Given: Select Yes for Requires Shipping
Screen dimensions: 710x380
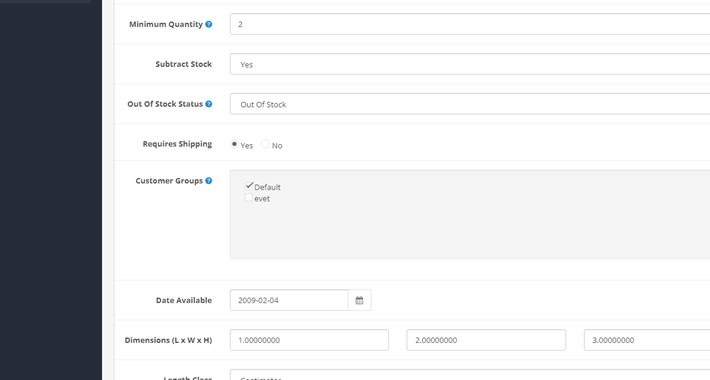Looking at the screenshot, I should pos(234,144).
